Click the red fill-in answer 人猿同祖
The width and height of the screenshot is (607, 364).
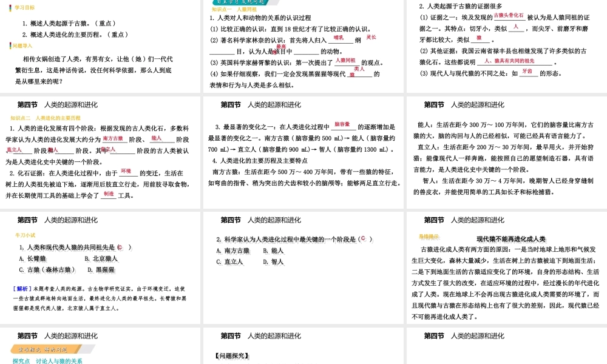345,60
